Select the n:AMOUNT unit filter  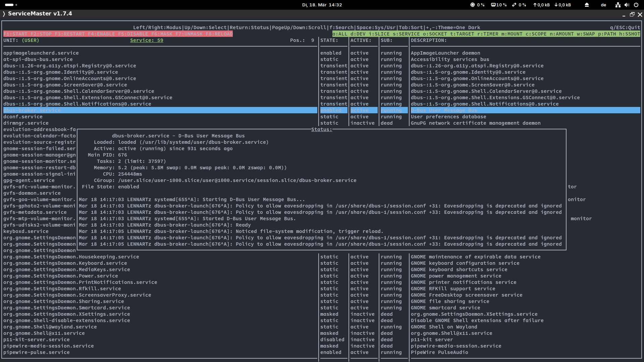point(562,34)
